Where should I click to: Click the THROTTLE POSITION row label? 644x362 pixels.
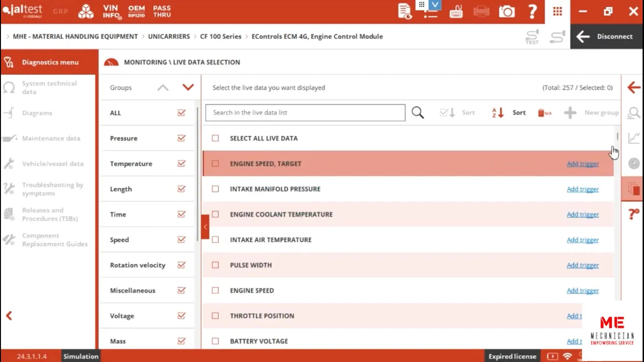point(262,316)
